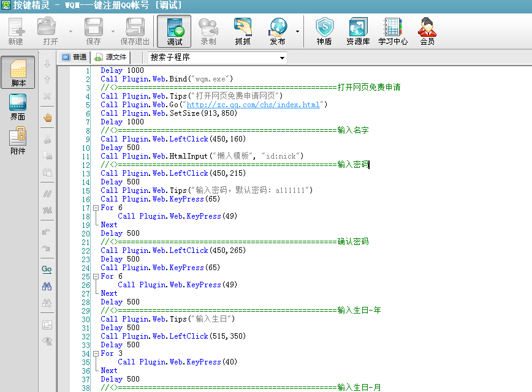Select the 脚本 (Script) sidebar panel

pyautogui.click(x=18, y=72)
